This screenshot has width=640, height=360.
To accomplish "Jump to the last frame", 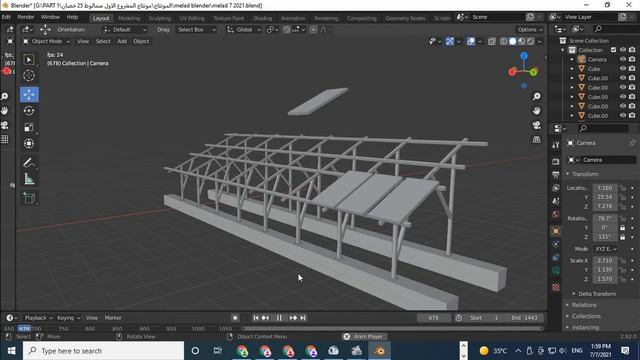I will pyautogui.click(x=303, y=318).
